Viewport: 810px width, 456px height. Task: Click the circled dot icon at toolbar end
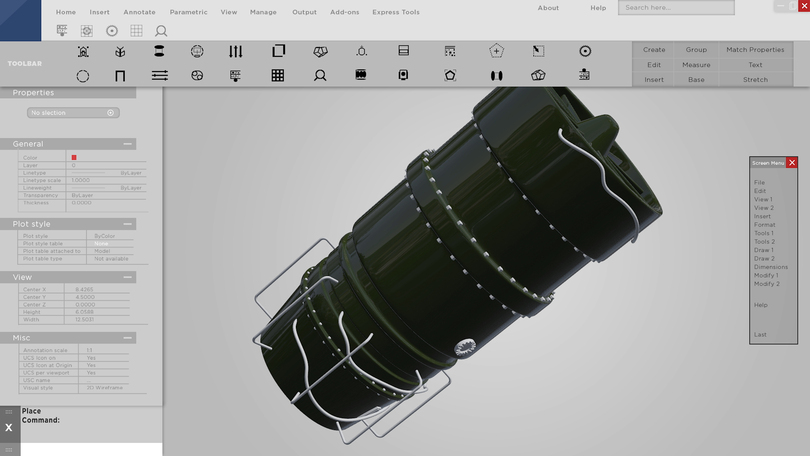[x=585, y=51]
